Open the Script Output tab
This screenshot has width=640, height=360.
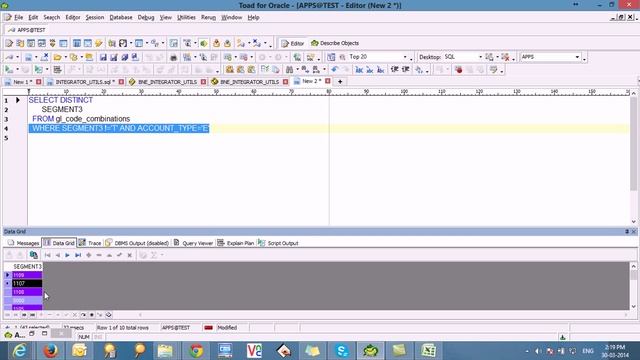coord(278,243)
